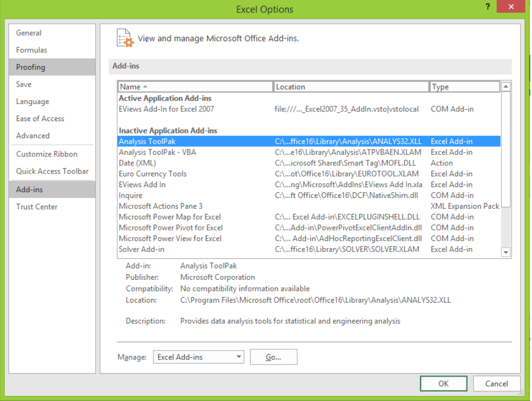Go to the Save options category
The image size is (532, 401).
pyautogui.click(x=52, y=84)
